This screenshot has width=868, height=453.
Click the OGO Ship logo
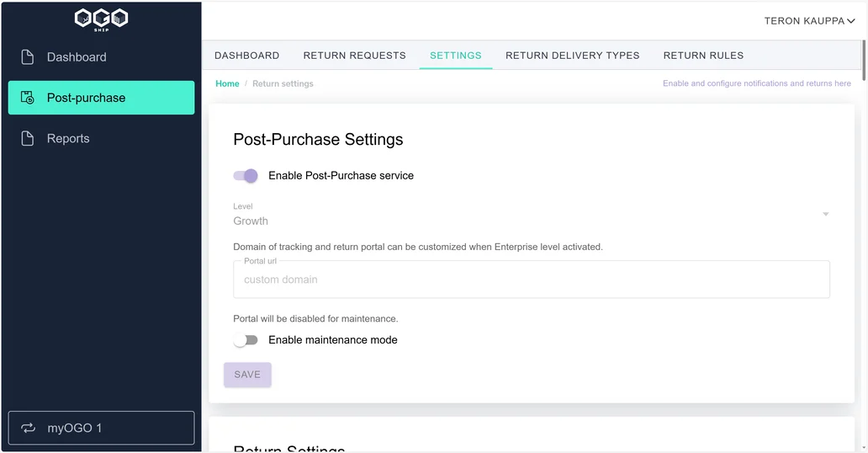101,19
